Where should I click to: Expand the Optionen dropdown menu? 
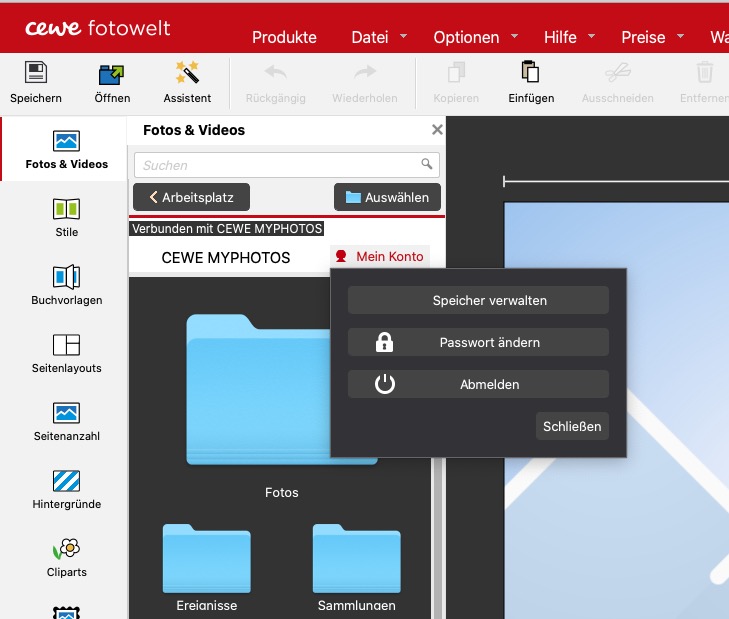476,37
